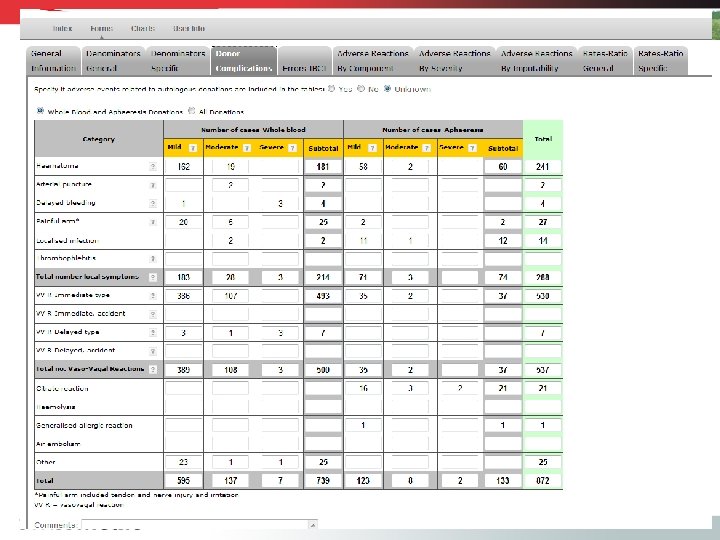This screenshot has height=540, width=720.
Task: Open Adverse Reactions By Component tab
Action: click(372, 61)
